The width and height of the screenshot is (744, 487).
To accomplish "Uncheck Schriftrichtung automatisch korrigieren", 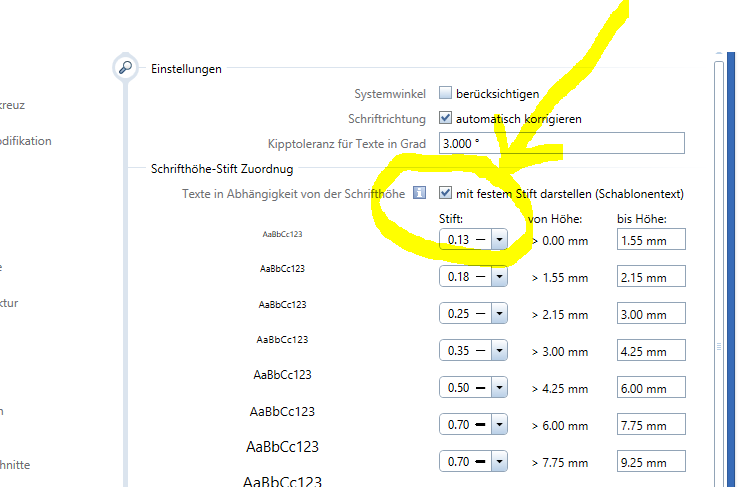I will pos(446,118).
